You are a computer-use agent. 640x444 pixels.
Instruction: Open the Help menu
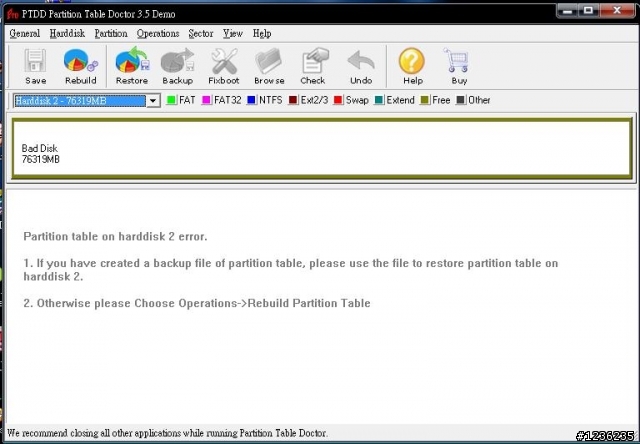pos(262,33)
